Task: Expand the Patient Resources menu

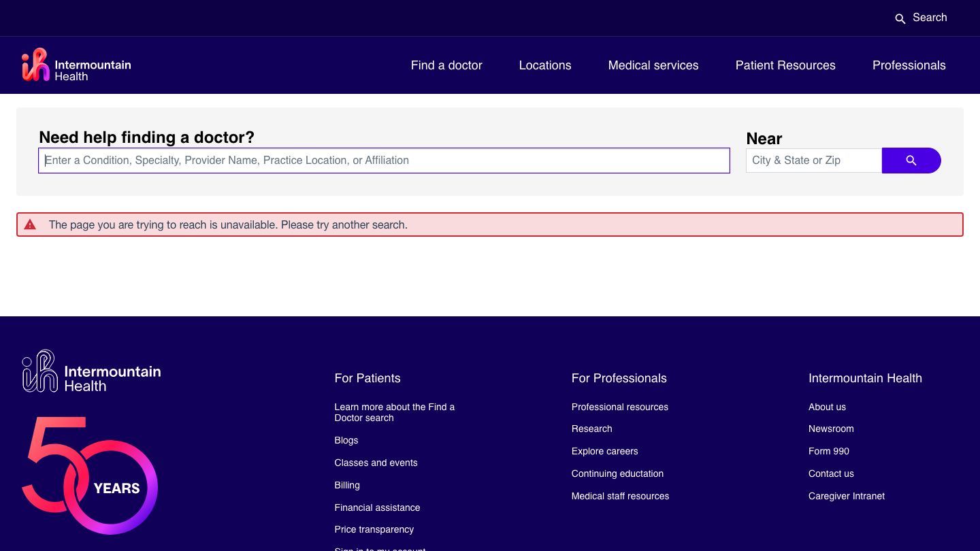Action: (x=785, y=65)
